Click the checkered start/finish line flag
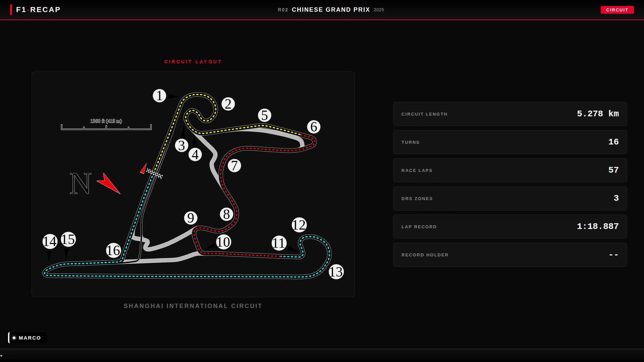644x362 pixels. (x=154, y=173)
